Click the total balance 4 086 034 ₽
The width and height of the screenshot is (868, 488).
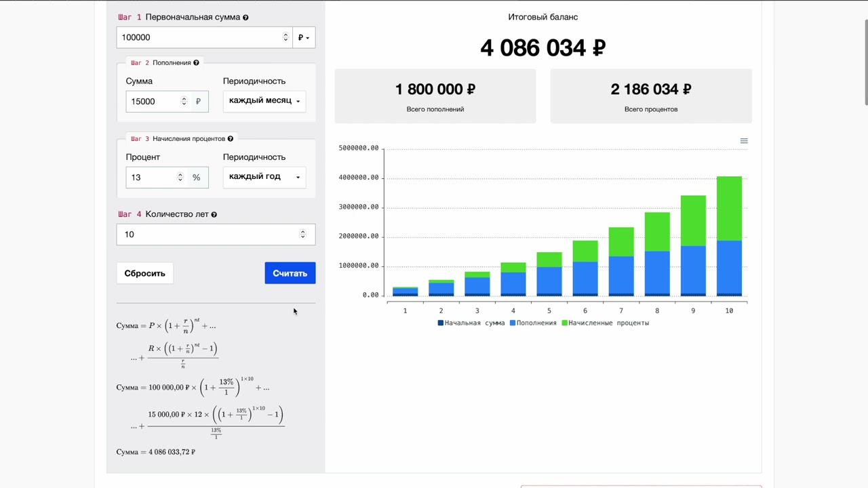(x=542, y=48)
